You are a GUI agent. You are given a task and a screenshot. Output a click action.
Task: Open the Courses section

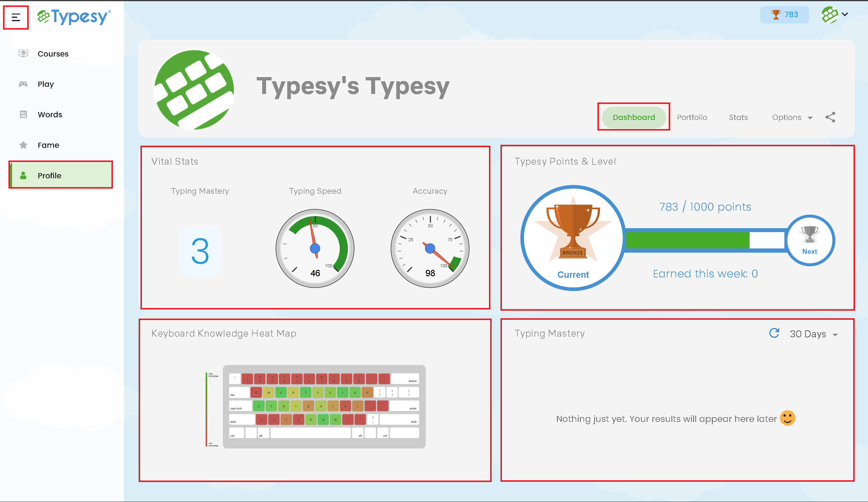point(61,54)
